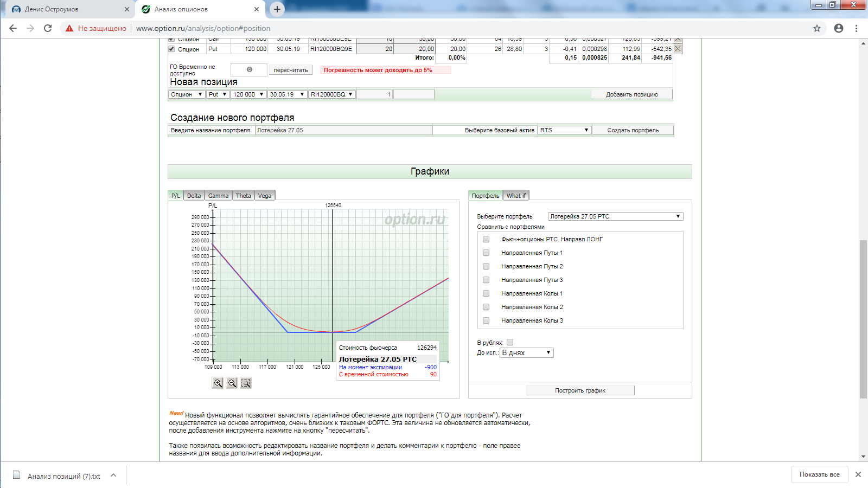Check the Направленная Путы 1 portfolio
The height and width of the screenshot is (488, 868).
click(x=486, y=253)
